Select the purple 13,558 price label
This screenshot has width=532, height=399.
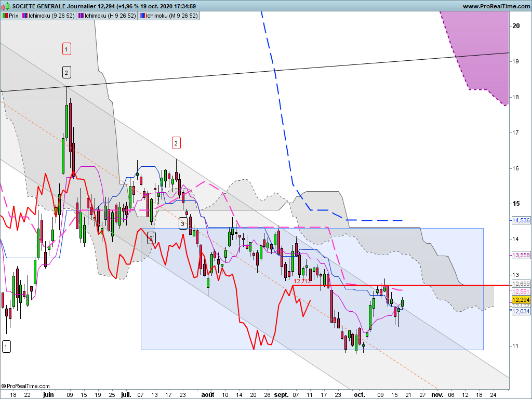tap(521, 255)
